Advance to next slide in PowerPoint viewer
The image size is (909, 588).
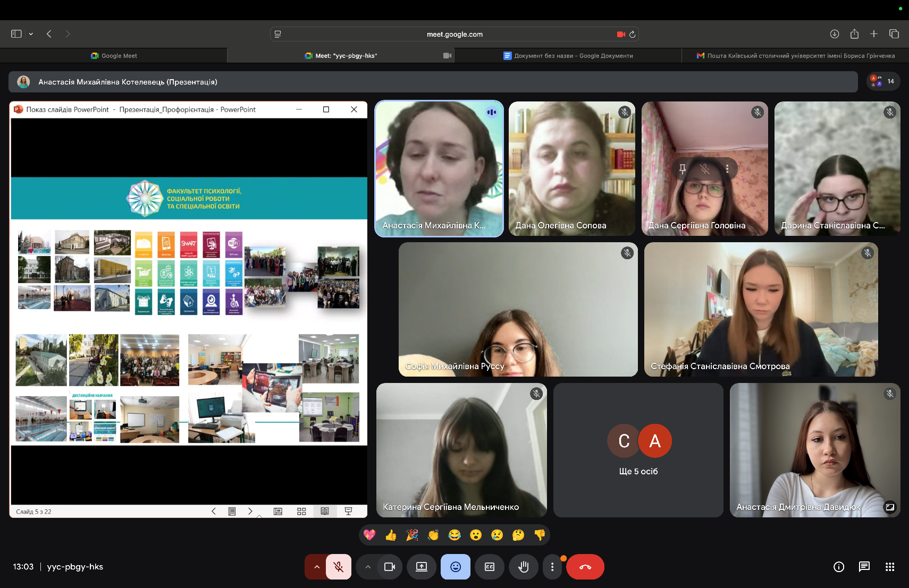tap(250, 511)
